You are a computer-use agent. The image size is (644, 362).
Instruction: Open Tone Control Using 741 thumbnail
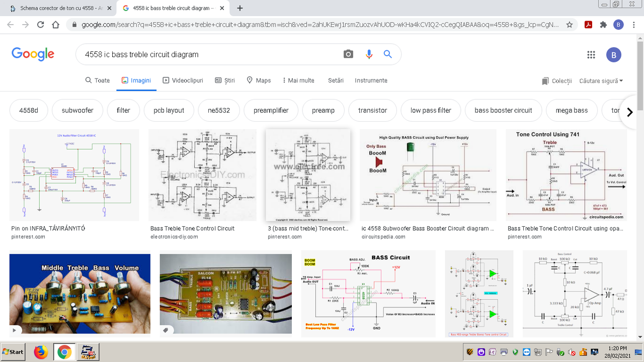[567, 175]
